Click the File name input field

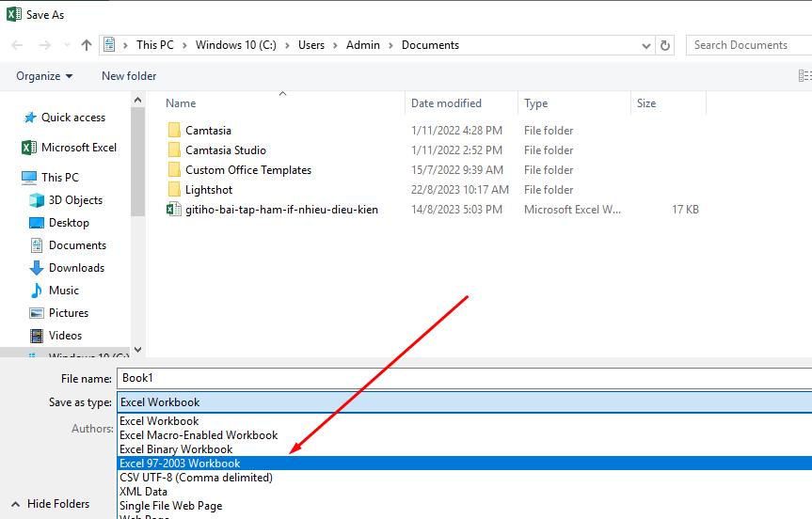[x=465, y=378]
